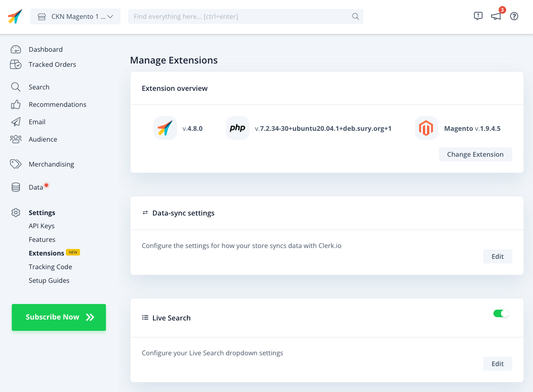Click the Recommendations thumbs-up icon
This screenshot has width=533, height=392.
[x=16, y=104]
